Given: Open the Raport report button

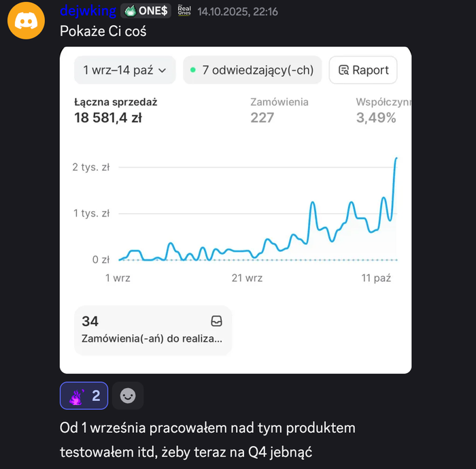Looking at the screenshot, I should pos(363,70).
